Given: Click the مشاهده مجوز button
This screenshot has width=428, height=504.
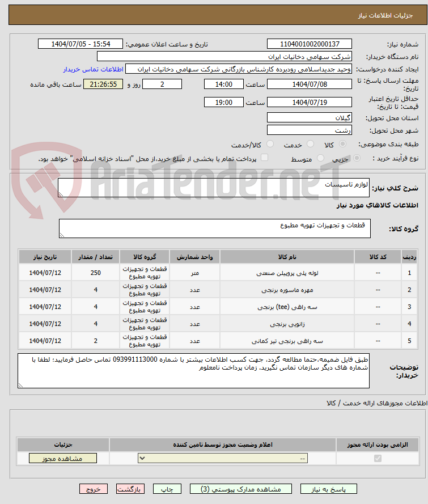Looking at the screenshot, I should tap(63, 458).
